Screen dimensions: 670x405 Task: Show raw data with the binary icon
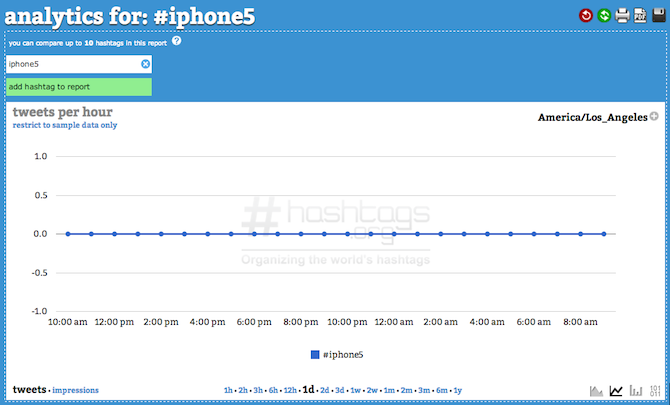[x=655, y=390]
